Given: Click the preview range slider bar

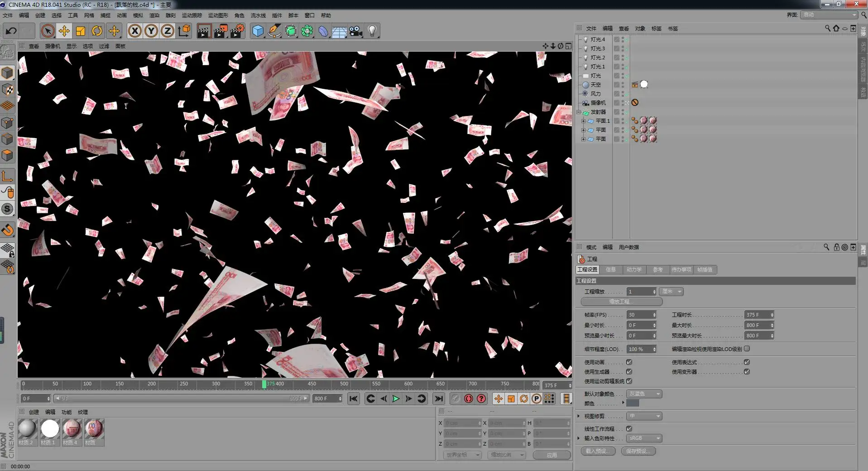Looking at the screenshot, I should pos(181,399).
